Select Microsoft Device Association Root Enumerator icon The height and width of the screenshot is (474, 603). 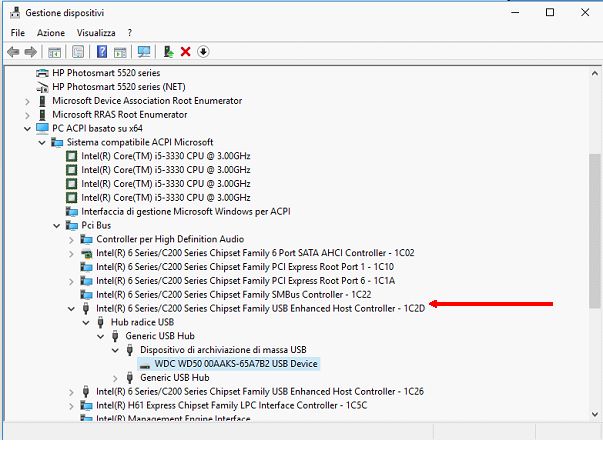(42, 101)
